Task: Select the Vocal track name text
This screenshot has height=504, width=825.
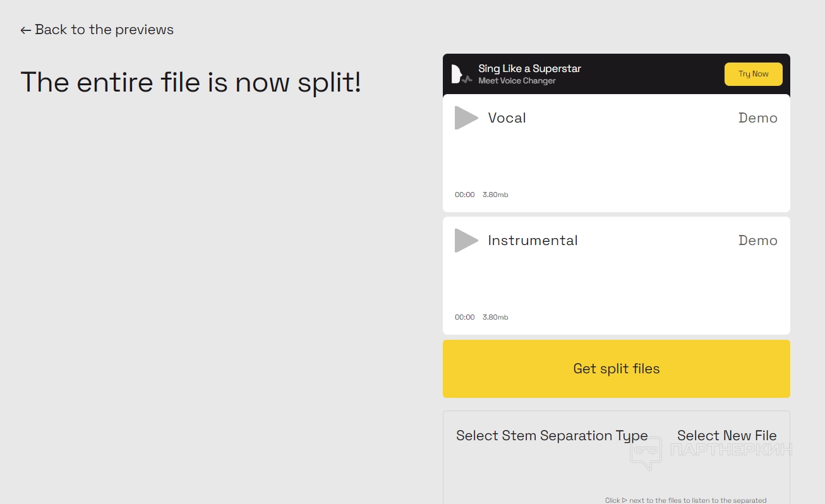Action: click(x=507, y=118)
